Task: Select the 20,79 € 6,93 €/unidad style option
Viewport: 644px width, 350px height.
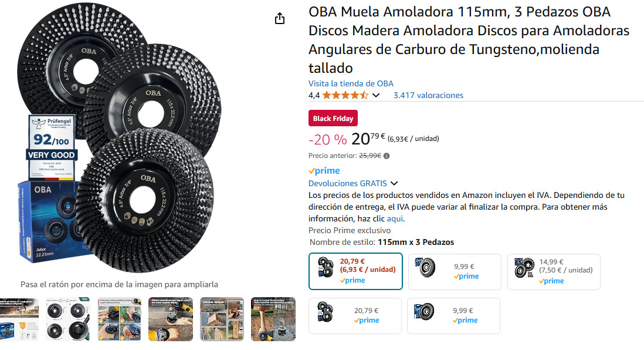Action: [355, 271]
